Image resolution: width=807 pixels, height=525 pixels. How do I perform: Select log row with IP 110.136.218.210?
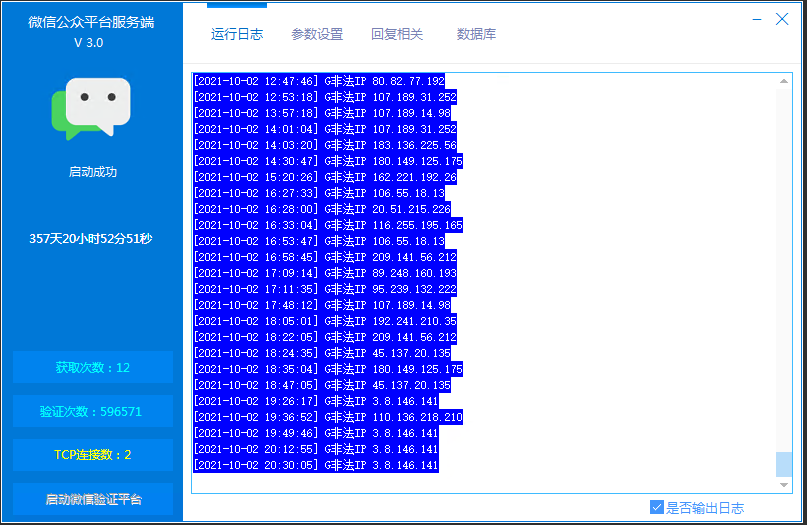pos(328,417)
